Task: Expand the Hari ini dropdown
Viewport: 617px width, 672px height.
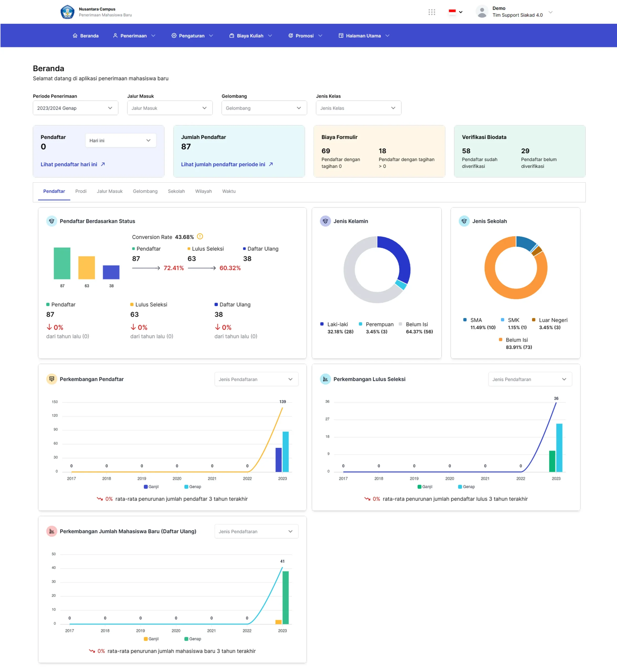Action: (120, 141)
